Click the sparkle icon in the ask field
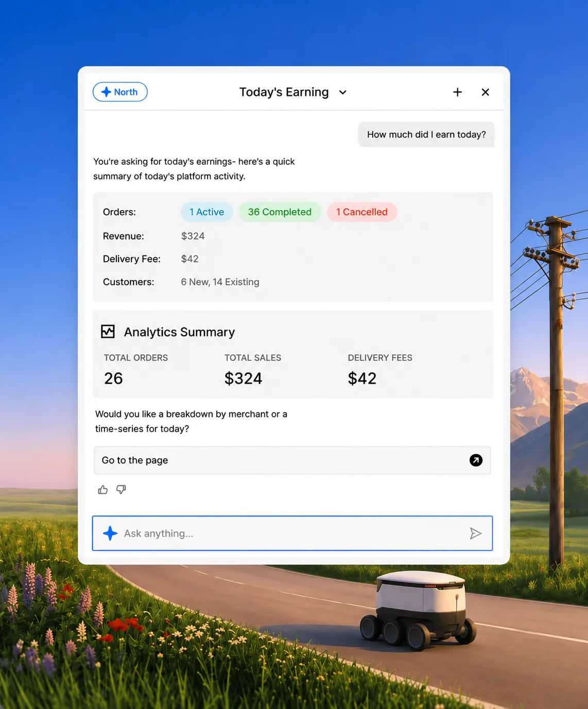The height and width of the screenshot is (709, 588). click(x=110, y=533)
